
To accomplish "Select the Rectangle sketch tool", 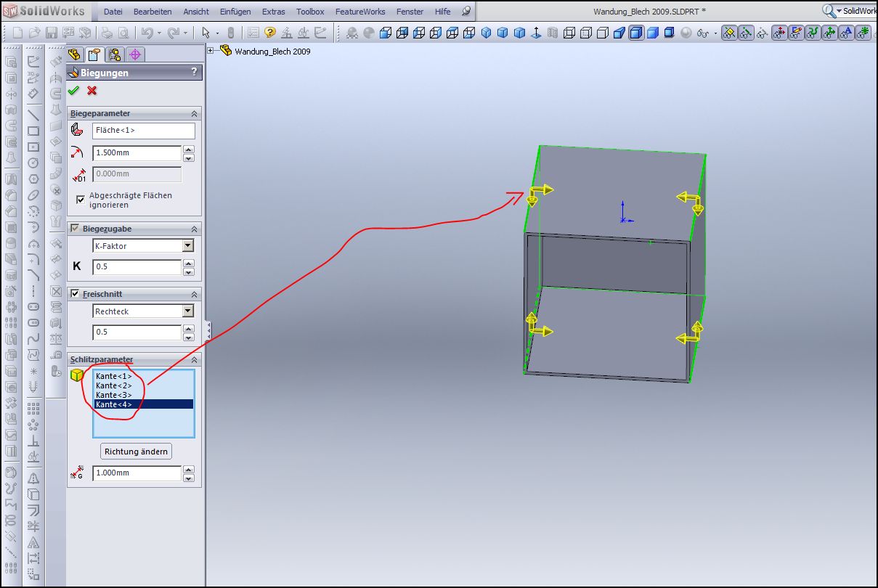I will 33,131.
